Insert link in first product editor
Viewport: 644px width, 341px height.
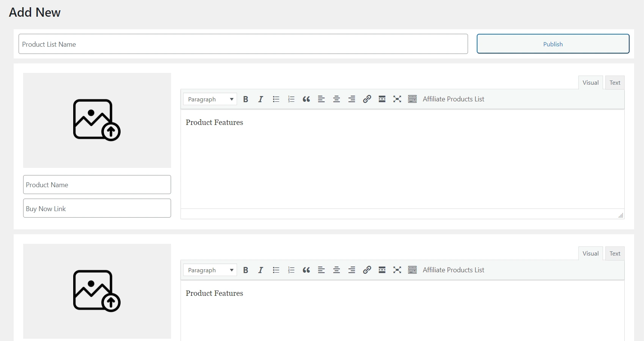click(x=367, y=99)
